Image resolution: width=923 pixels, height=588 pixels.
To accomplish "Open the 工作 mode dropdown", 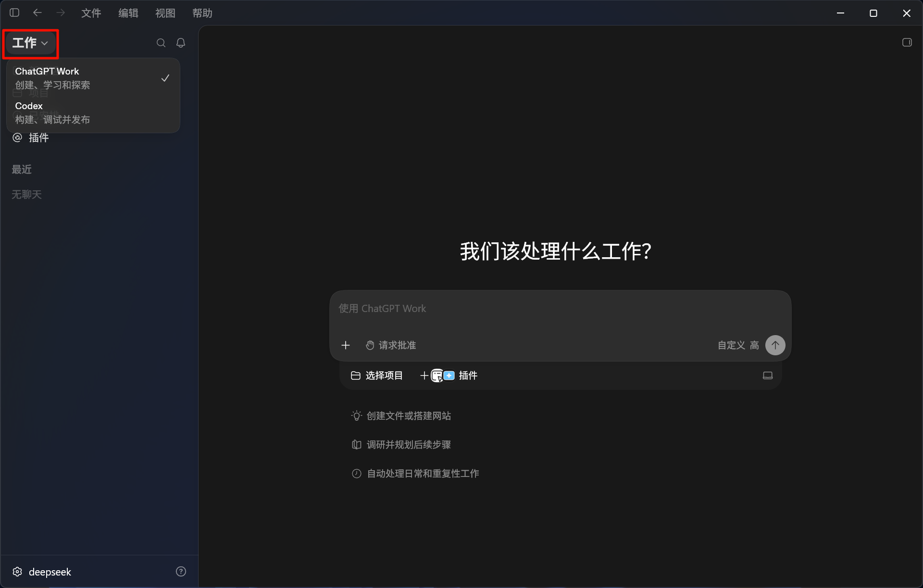I will 30,43.
